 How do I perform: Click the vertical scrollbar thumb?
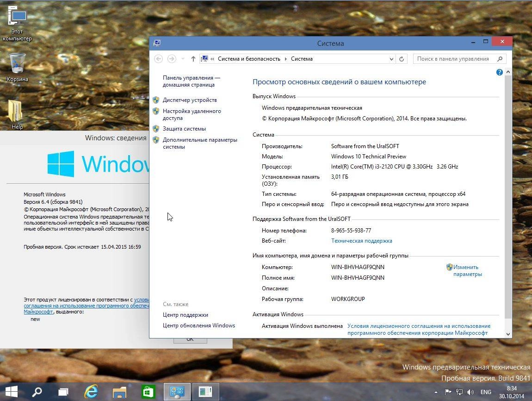(508, 197)
